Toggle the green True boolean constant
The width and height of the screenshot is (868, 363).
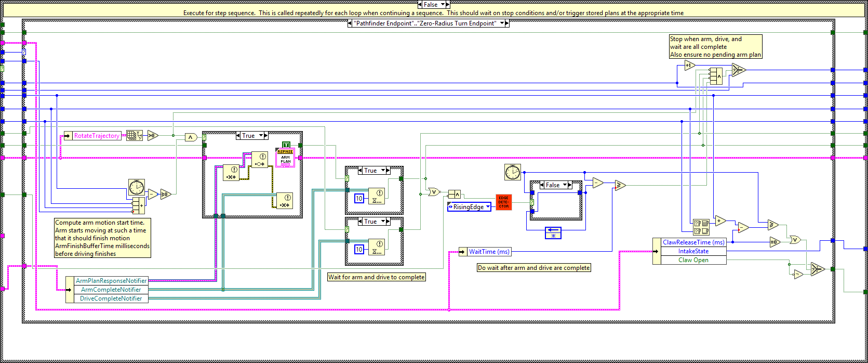[x=286, y=145]
